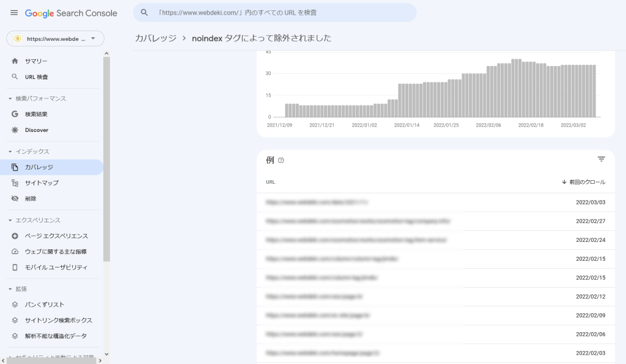Open サマリー from the sidebar
This screenshot has height=364, width=626.
tap(36, 61)
